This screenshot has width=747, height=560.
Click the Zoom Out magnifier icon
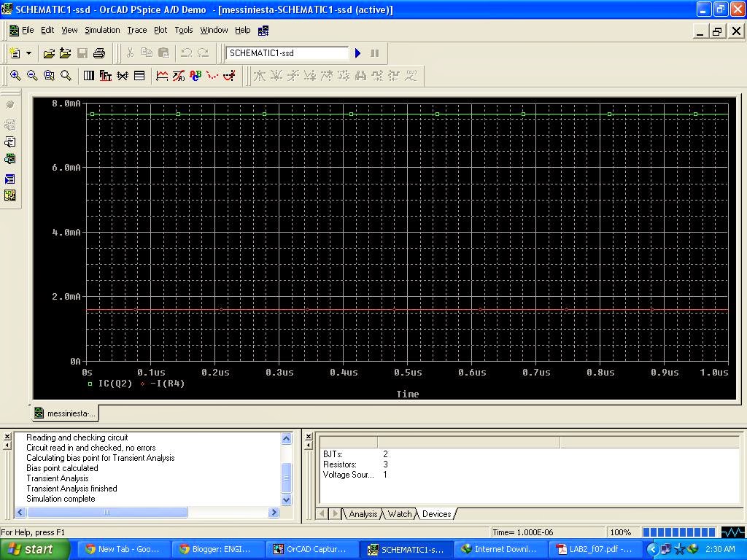point(32,75)
